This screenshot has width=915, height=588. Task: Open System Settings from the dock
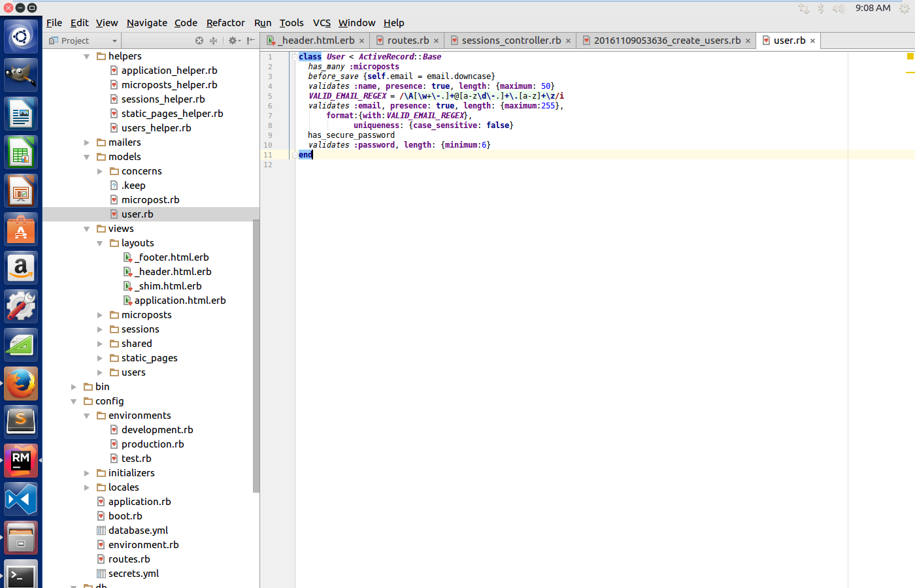click(21, 306)
